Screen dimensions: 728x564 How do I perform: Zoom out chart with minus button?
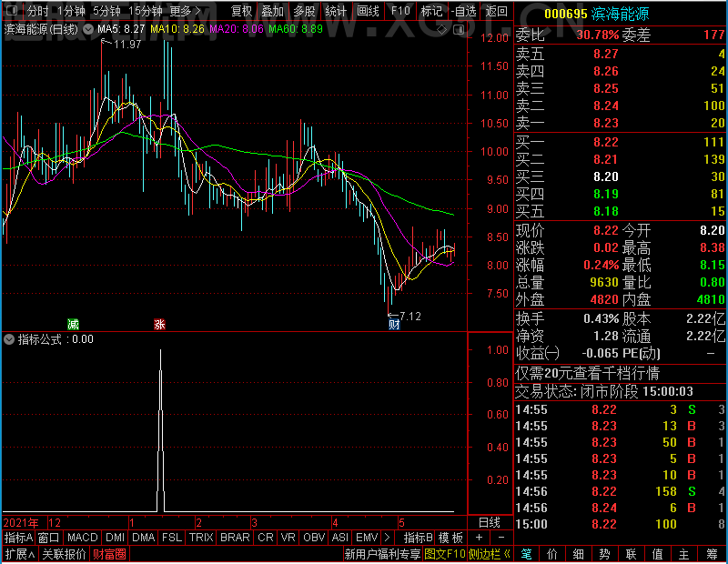point(501,538)
